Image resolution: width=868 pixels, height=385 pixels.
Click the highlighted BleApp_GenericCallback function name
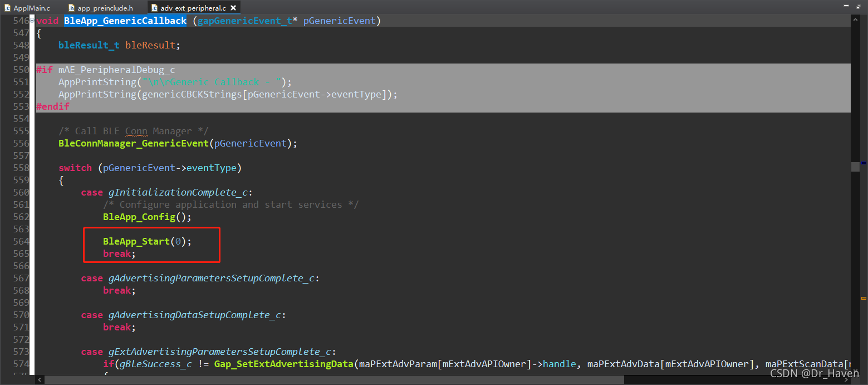pos(125,21)
